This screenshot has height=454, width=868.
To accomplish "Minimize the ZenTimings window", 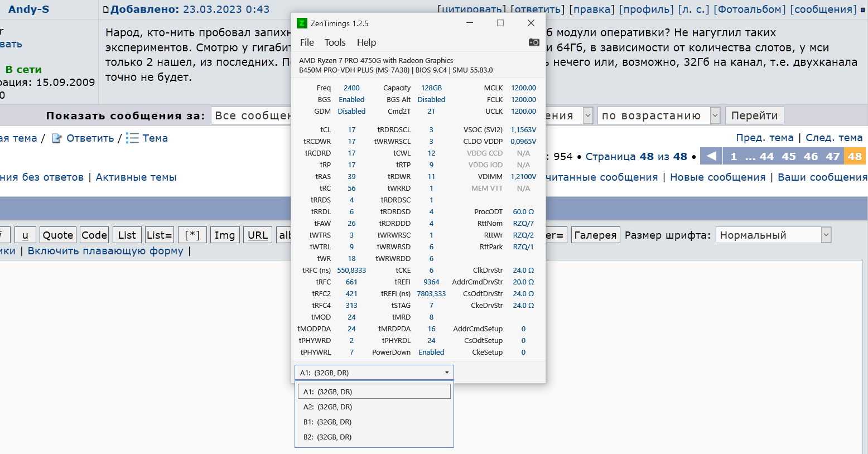I will click(x=470, y=23).
